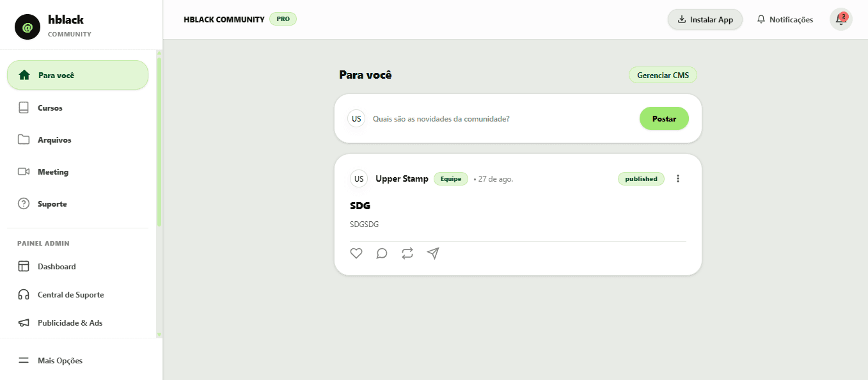Click the Notificações button
The width and height of the screenshot is (868, 380).
point(785,19)
